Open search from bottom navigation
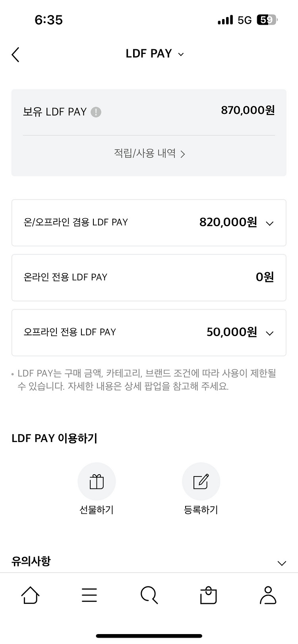Screen dimensions: 298x644 (149, 595)
